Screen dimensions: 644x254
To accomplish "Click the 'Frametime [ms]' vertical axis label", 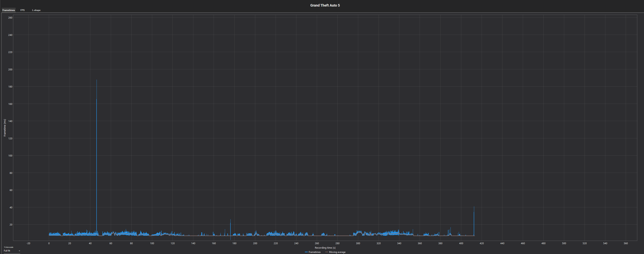I will pyautogui.click(x=5, y=128).
